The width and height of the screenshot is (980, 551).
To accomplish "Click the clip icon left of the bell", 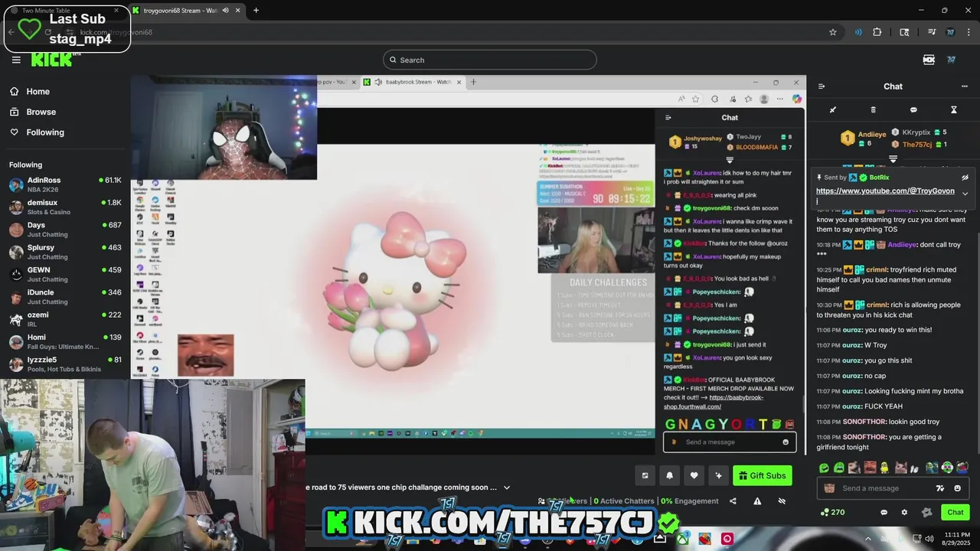I will point(645,476).
